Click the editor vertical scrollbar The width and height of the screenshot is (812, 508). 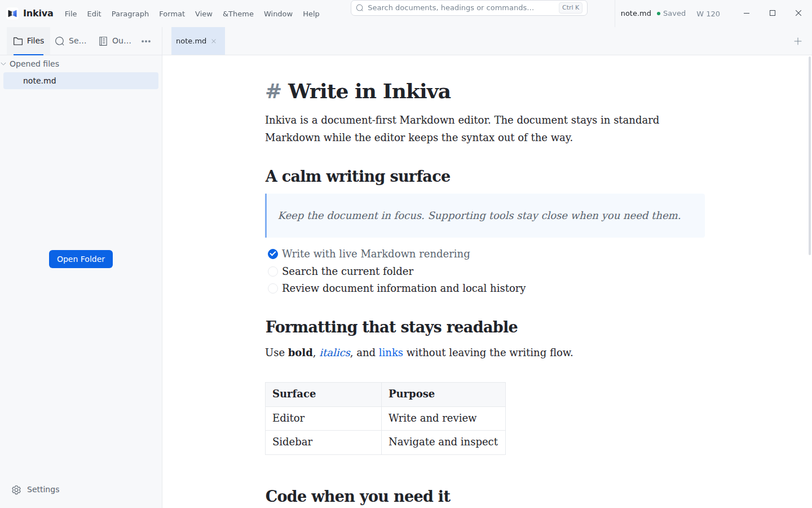[810, 156]
